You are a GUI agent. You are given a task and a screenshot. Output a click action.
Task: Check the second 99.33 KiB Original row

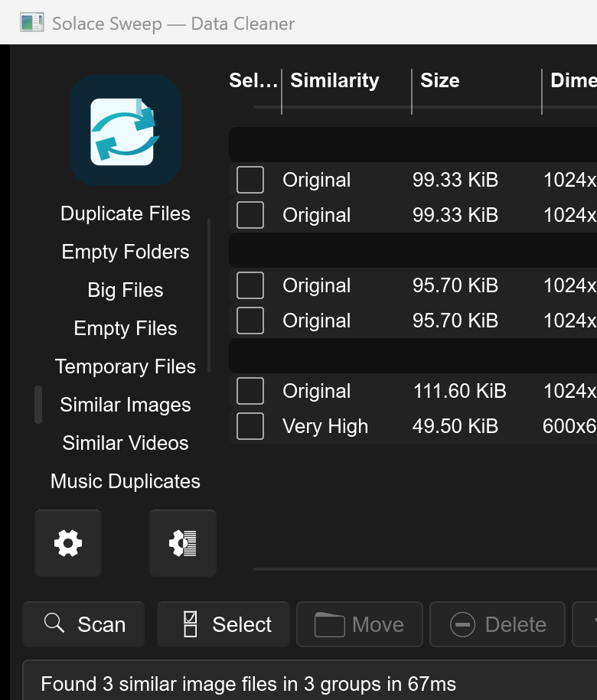pos(250,215)
